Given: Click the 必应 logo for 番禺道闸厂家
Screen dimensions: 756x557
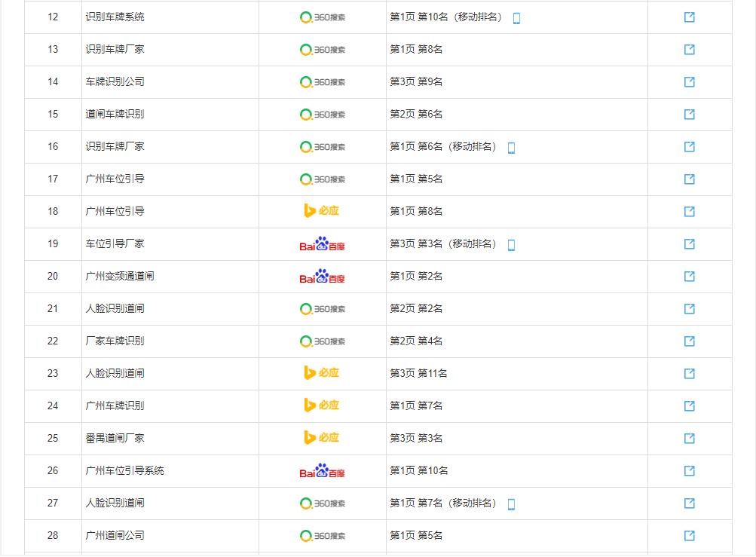Looking at the screenshot, I should 322,438.
